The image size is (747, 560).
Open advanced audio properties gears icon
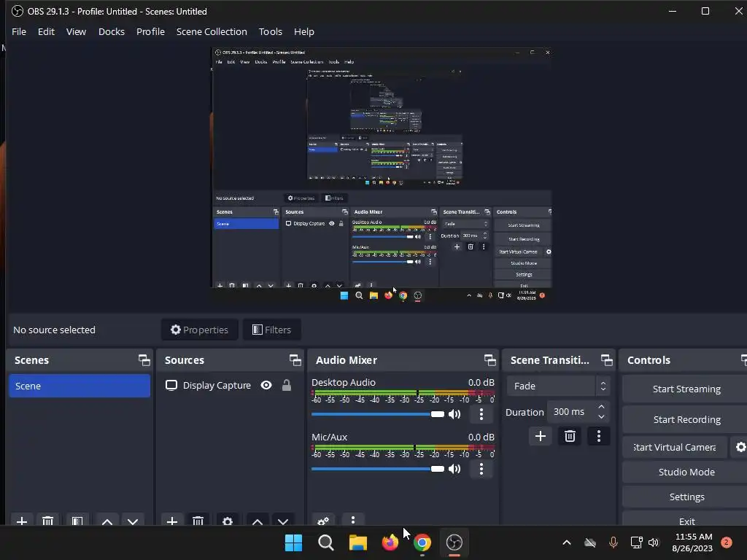coord(323,521)
